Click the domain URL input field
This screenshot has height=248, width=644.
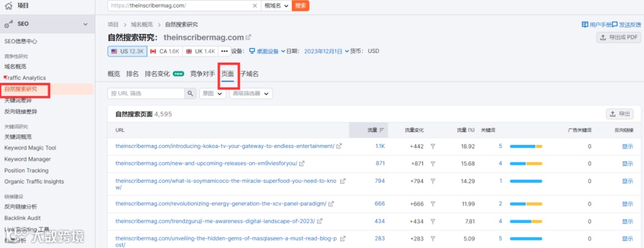click(181, 6)
